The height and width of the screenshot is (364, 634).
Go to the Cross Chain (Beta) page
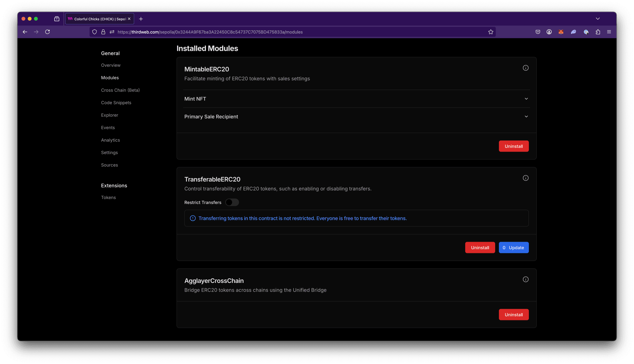pos(120,90)
